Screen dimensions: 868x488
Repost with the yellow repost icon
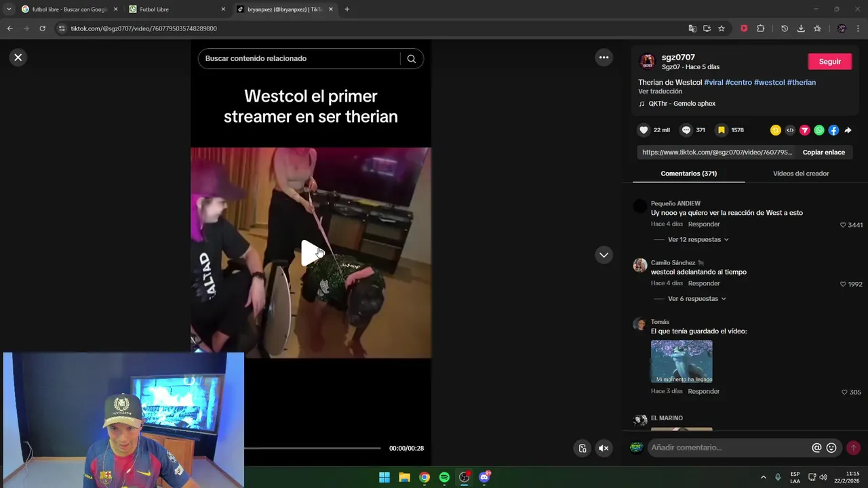click(776, 130)
